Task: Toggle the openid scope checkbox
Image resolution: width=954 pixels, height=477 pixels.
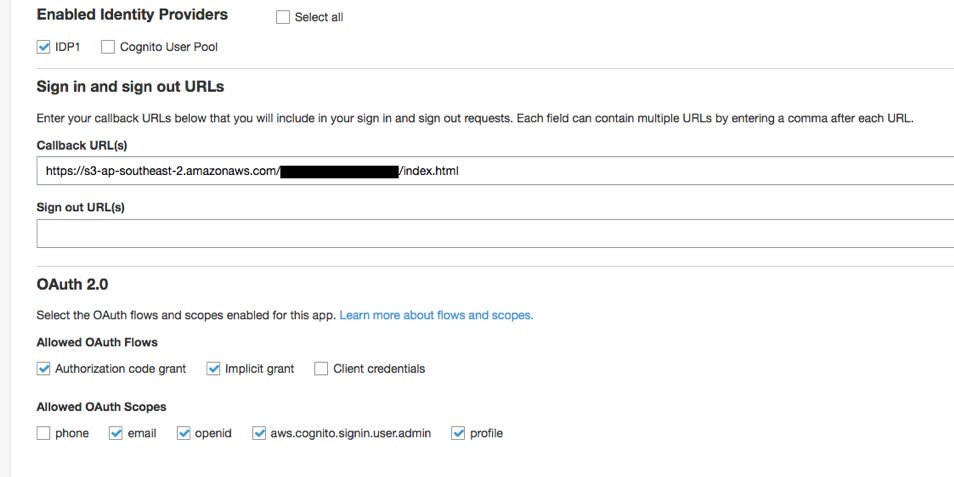Action: tap(184, 433)
